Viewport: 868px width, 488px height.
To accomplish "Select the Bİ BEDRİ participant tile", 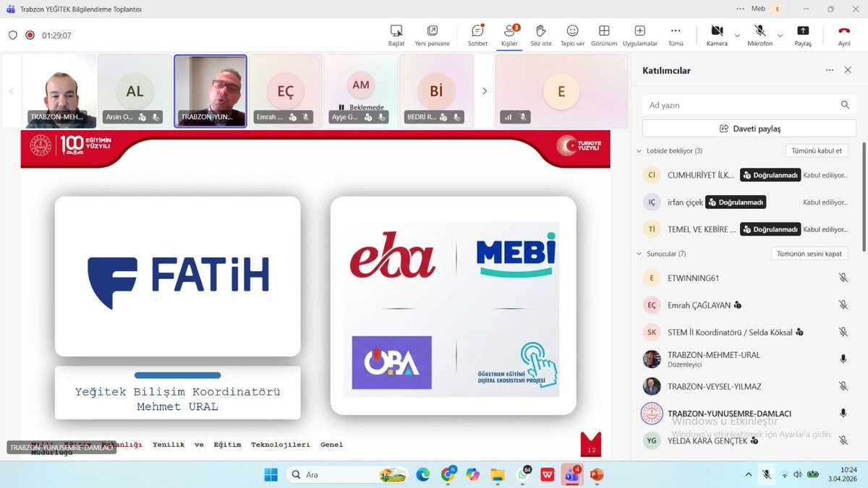I will (x=436, y=91).
